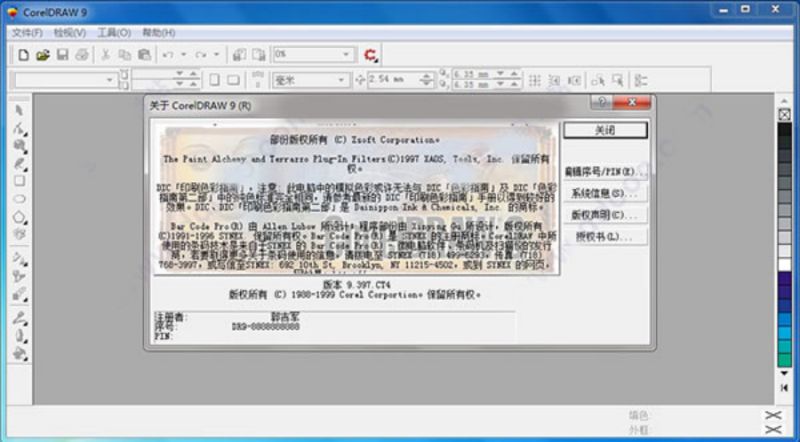Click the help question mark in About dialog
This screenshot has width=800, height=442.
pos(602,102)
